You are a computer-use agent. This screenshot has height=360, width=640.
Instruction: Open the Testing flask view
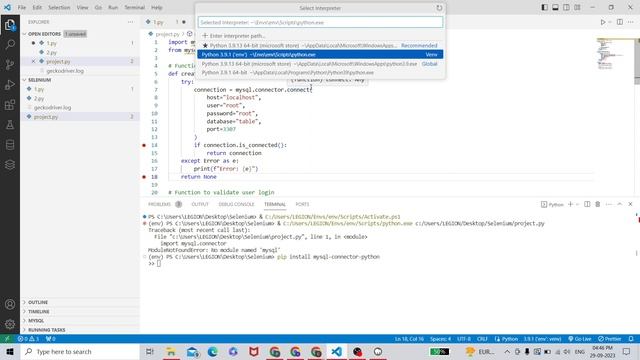pos(10,125)
